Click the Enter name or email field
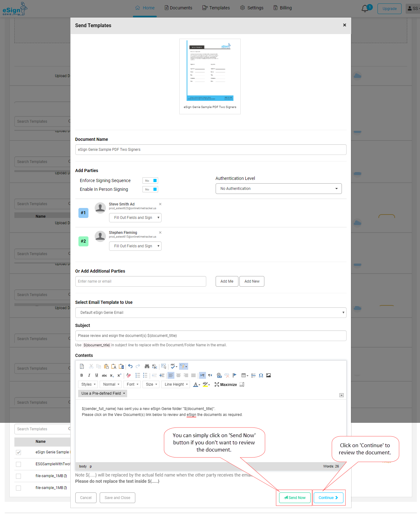The image size is (420, 514). click(141, 281)
